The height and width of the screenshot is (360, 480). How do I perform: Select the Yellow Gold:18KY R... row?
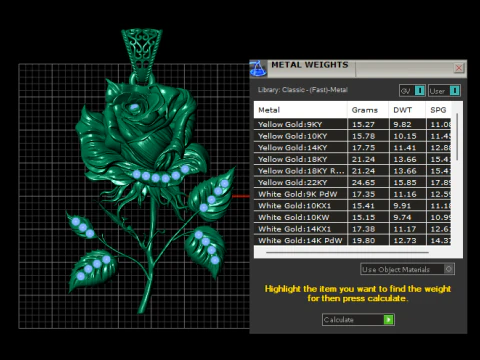352,171
